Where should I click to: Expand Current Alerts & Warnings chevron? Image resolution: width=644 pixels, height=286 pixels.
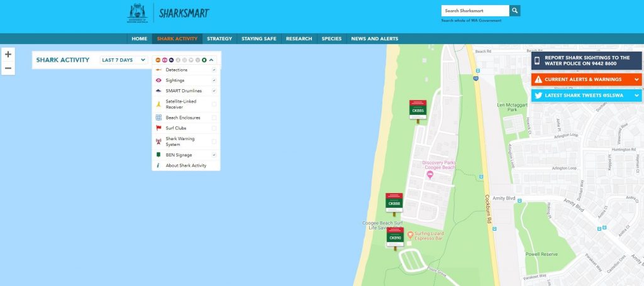[636, 80]
